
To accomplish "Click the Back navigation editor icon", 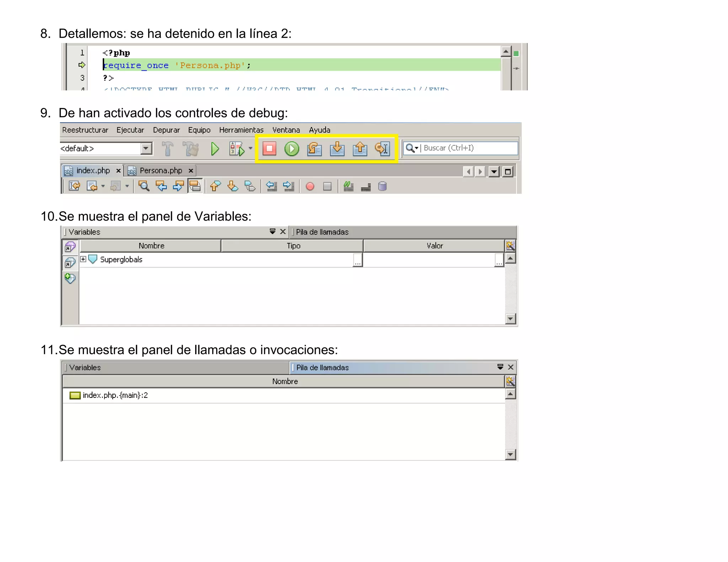I will click(92, 186).
